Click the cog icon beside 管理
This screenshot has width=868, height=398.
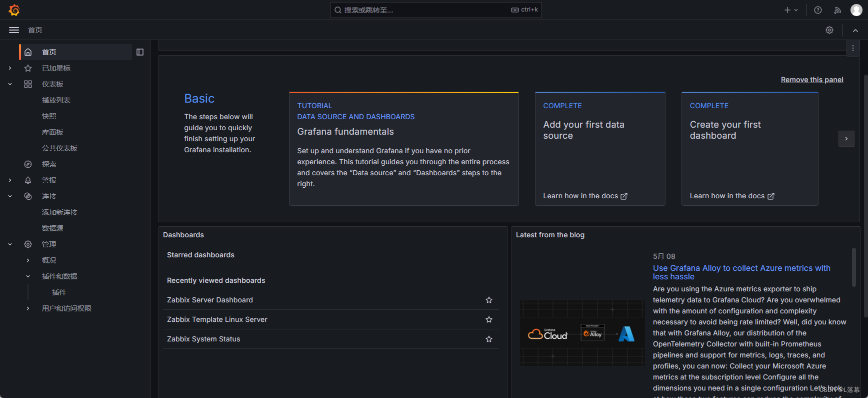(28, 244)
